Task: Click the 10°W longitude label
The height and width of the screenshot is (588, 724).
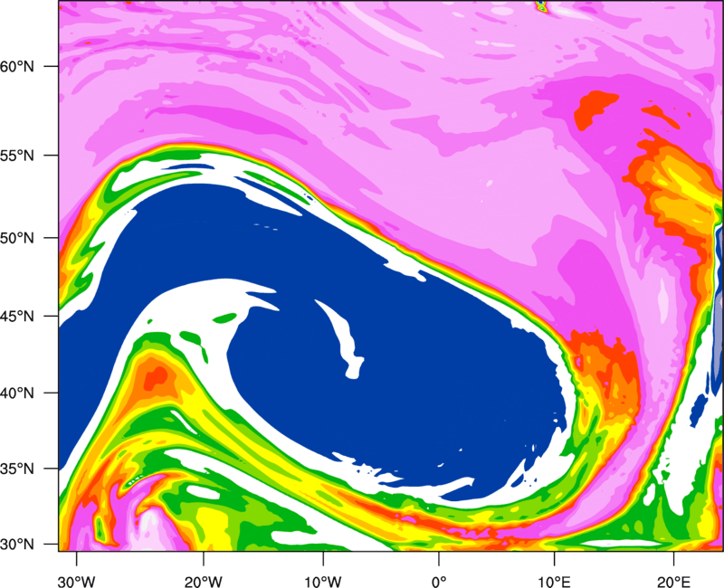Action: 323,582
